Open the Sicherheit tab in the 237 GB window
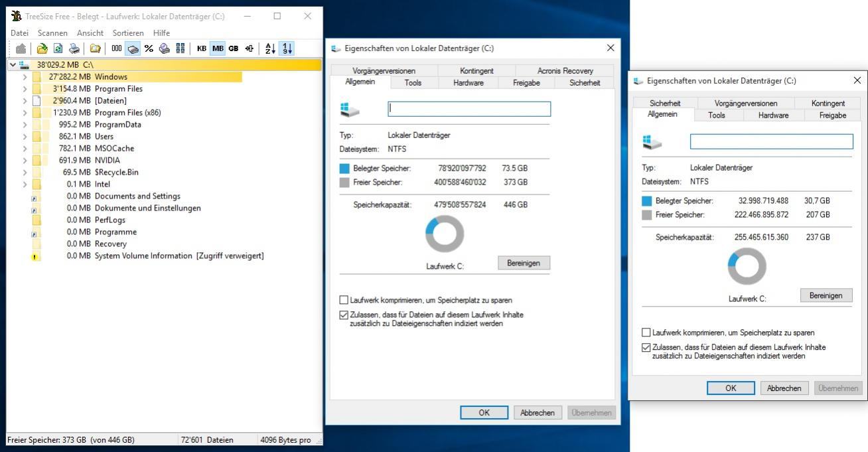 point(665,104)
